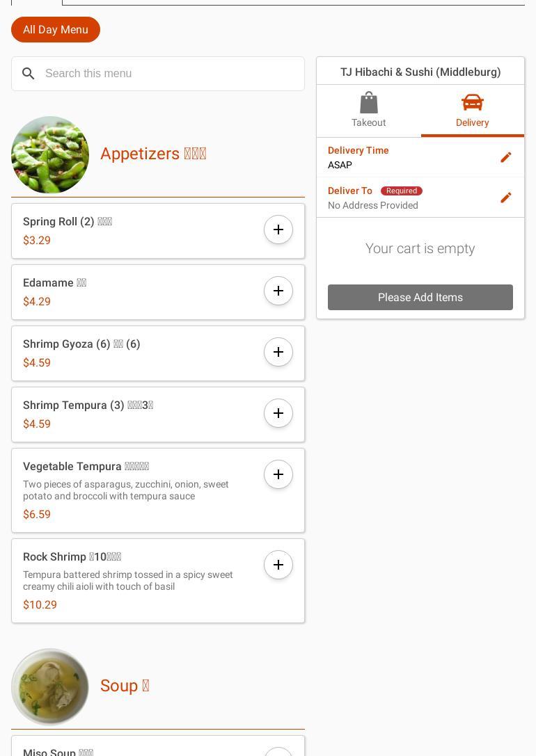The height and width of the screenshot is (756, 536).
Task: Click plus icon for Edamame
Action: point(278,291)
